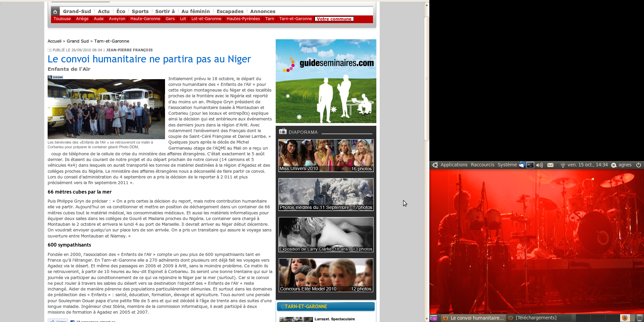Open the Trash icon in bottom panel
Screen dimensions: 644x322
pyautogui.click(x=640, y=318)
